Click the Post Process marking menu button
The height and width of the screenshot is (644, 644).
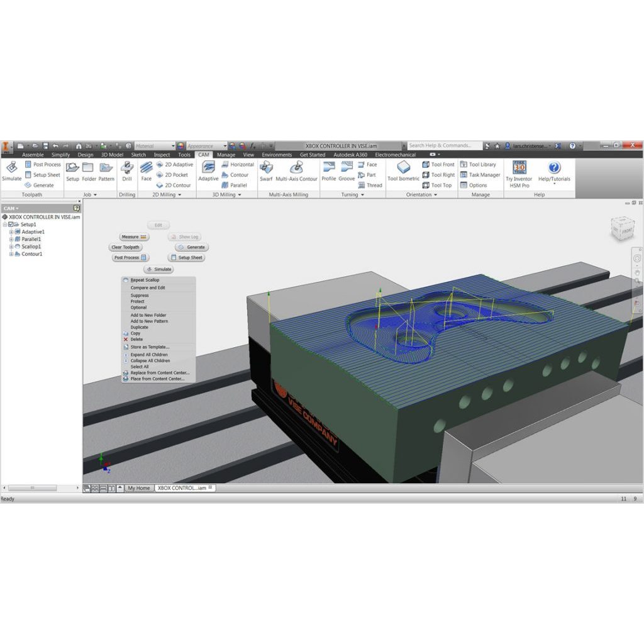click(x=130, y=257)
